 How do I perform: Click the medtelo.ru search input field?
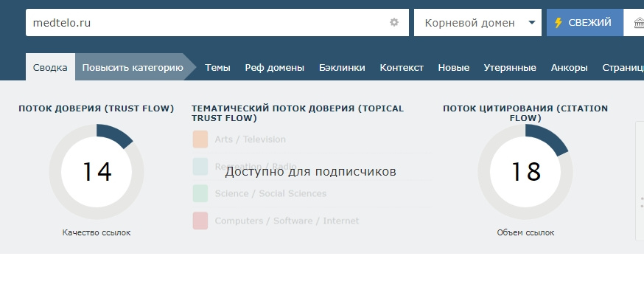tap(217, 23)
